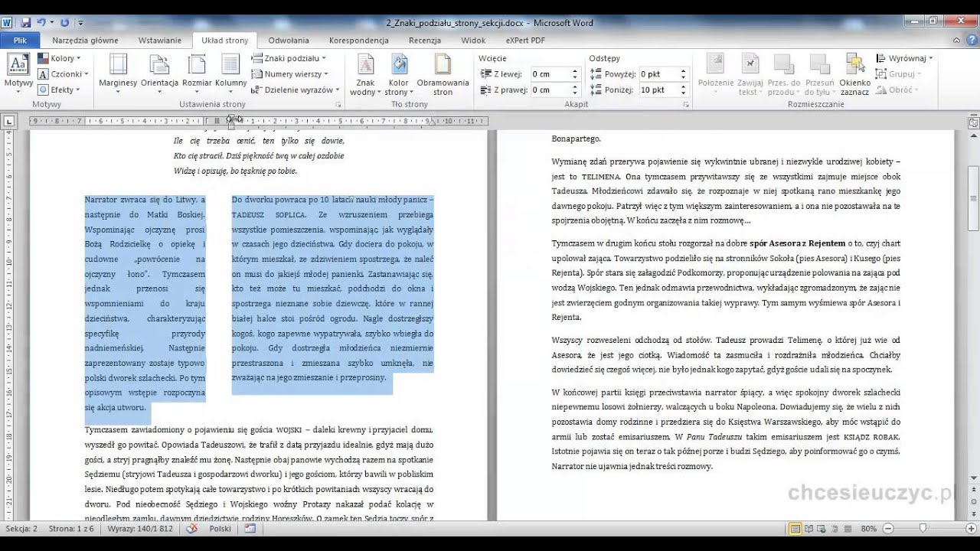Image resolution: width=980 pixels, height=551 pixels.
Task: Open the Akapit paragraph dialog launcher
Action: click(x=688, y=104)
